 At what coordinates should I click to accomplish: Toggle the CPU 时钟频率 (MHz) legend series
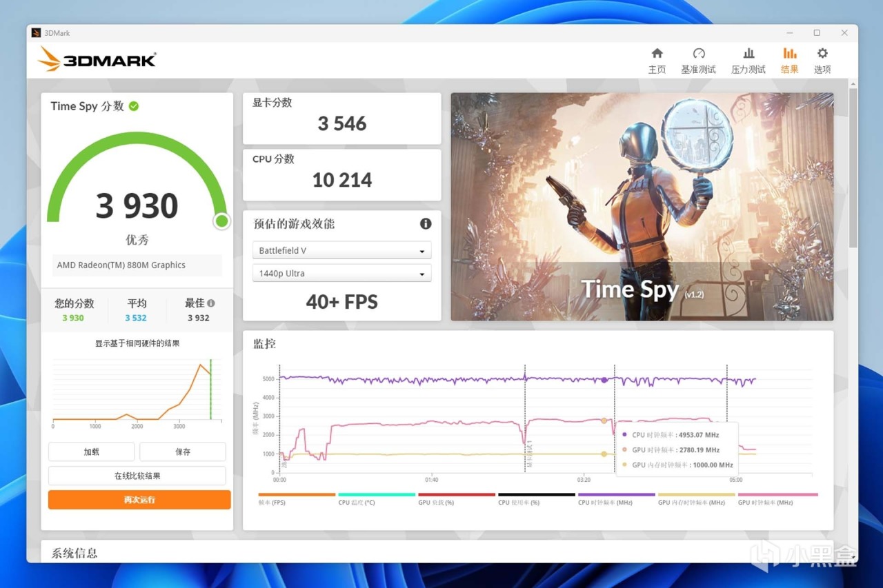click(617, 499)
